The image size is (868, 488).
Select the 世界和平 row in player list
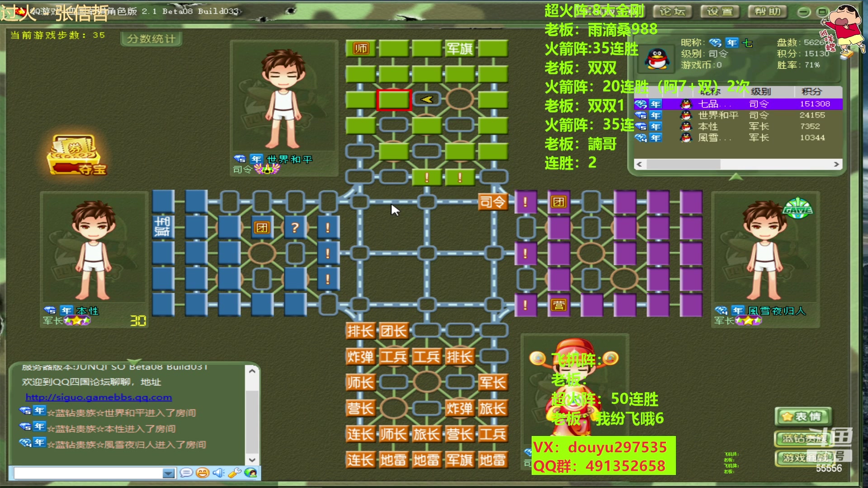738,115
